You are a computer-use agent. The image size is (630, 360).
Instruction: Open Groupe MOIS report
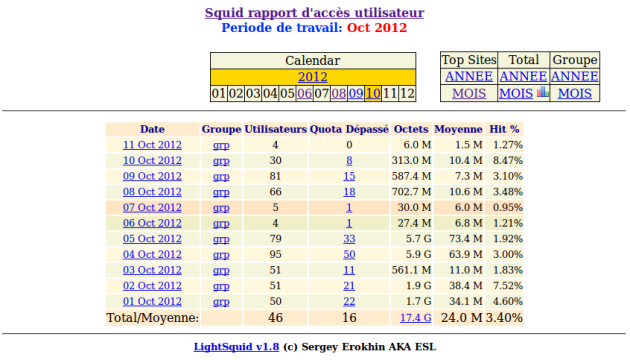[575, 93]
